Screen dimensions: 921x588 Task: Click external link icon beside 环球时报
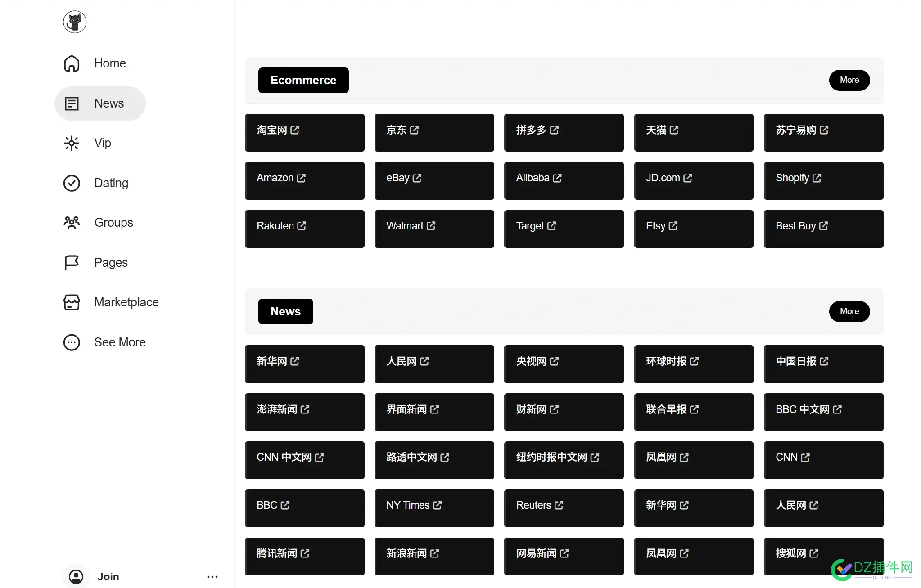coord(695,361)
